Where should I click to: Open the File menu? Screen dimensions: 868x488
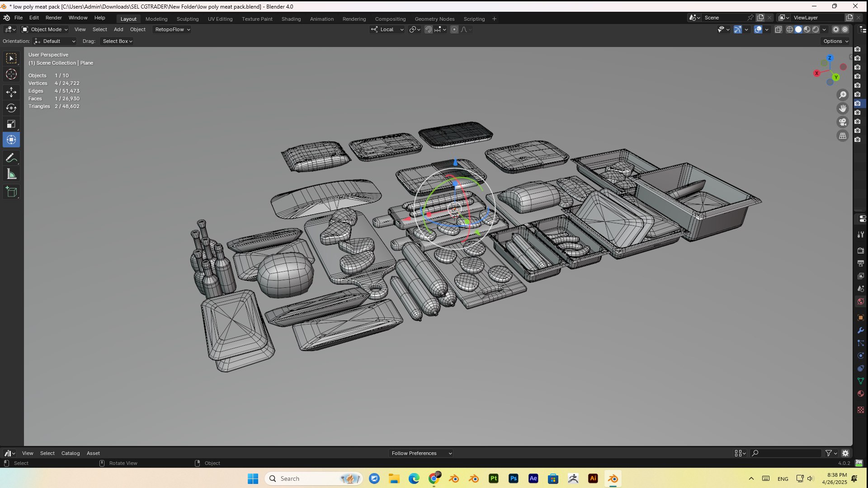click(x=19, y=18)
